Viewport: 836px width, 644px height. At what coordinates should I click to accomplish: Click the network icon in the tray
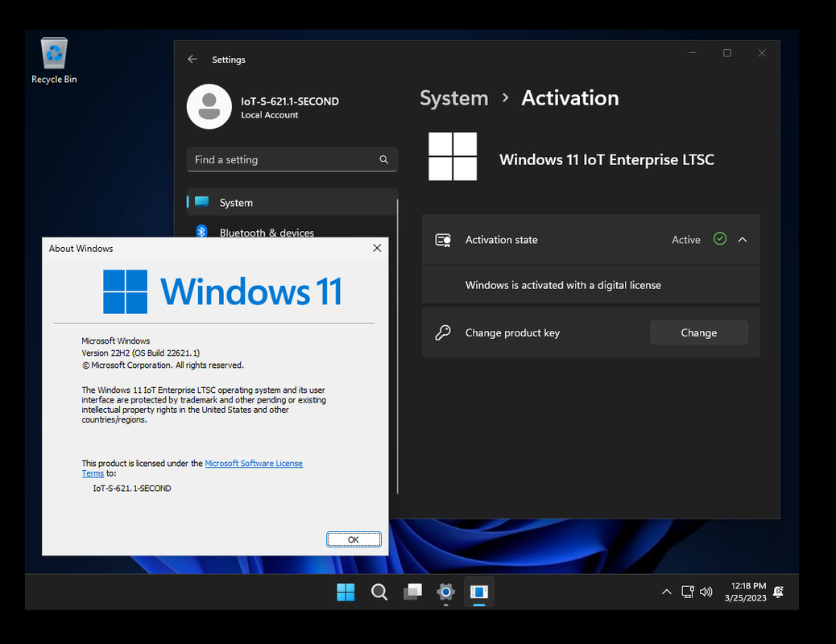[688, 592]
